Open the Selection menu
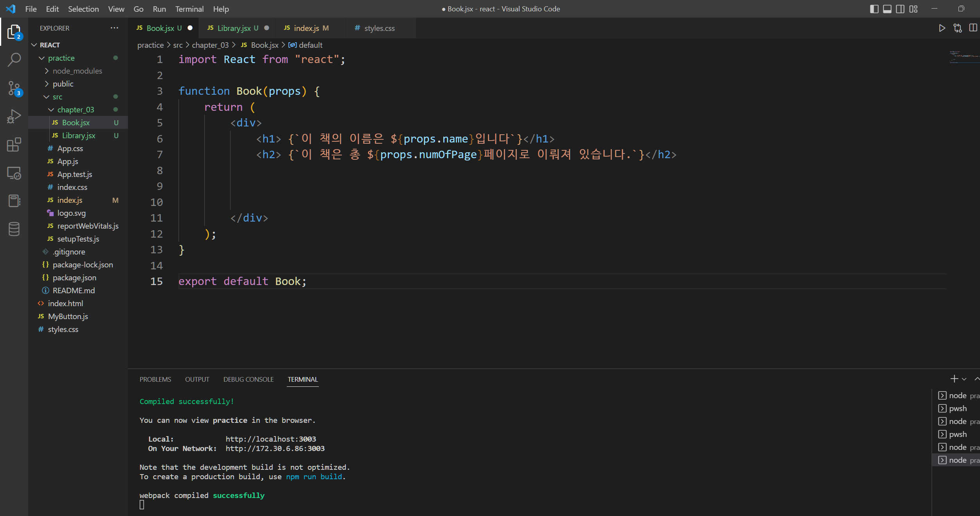 click(x=83, y=9)
